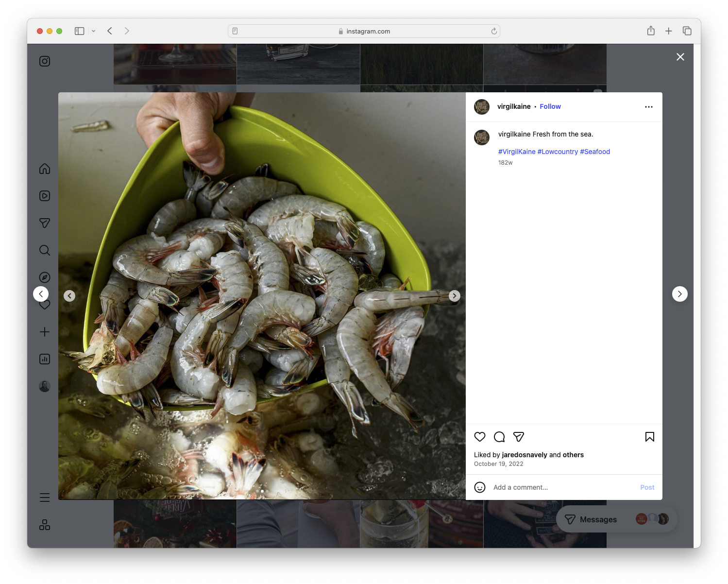
Task: Click the 182w timestamp
Action: (x=506, y=163)
